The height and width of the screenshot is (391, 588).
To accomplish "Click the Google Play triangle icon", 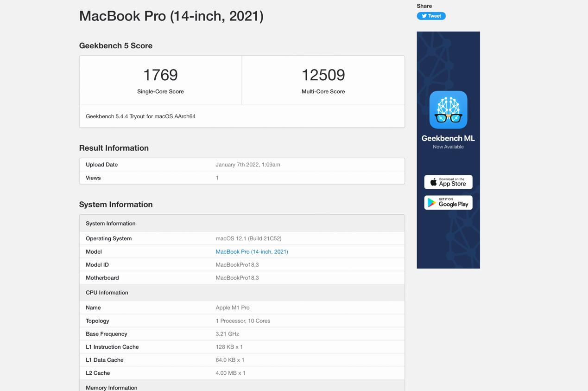I will (432, 203).
